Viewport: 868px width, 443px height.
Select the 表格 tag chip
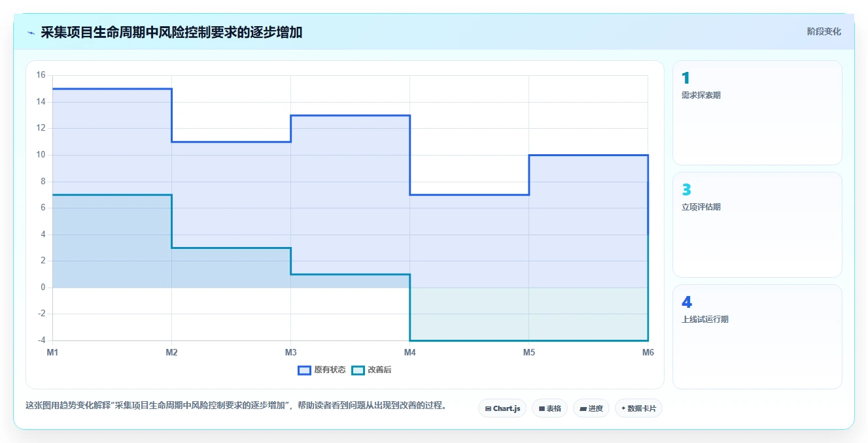pyautogui.click(x=549, y=408)
